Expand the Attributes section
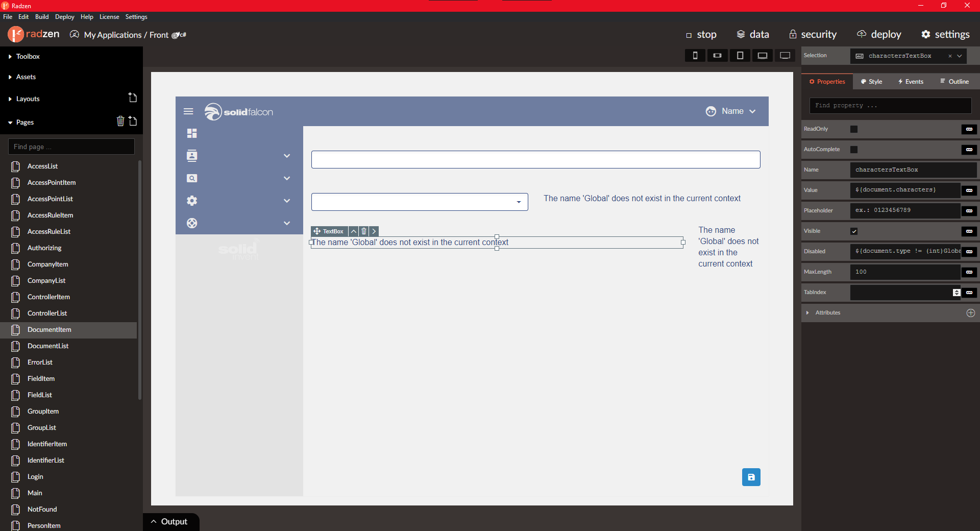The height and width of the screenshot is (531, 980). 807,312
